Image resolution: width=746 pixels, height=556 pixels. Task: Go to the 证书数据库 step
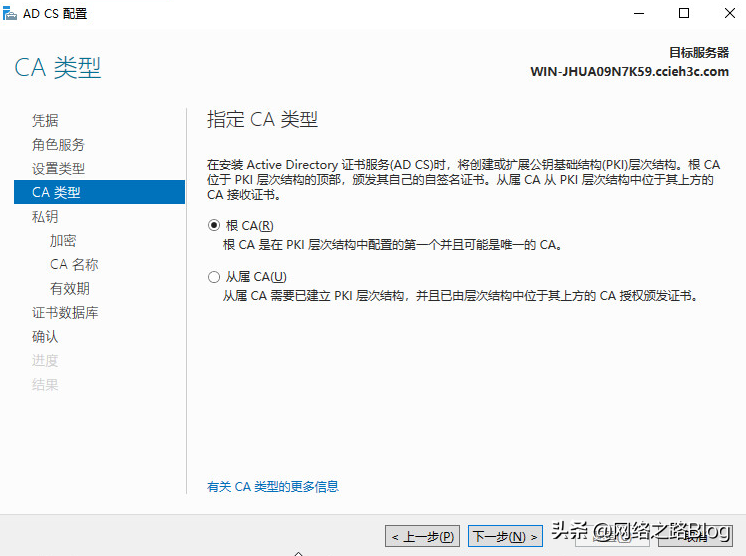coord(65,312)
